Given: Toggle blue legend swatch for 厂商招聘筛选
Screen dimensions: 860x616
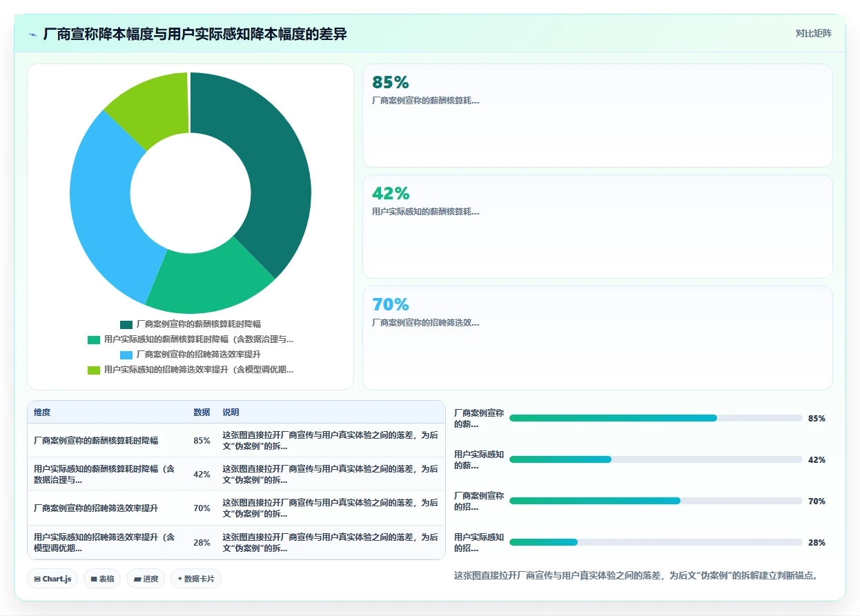Looking at the screenshot, I should [x=126, y=355].
